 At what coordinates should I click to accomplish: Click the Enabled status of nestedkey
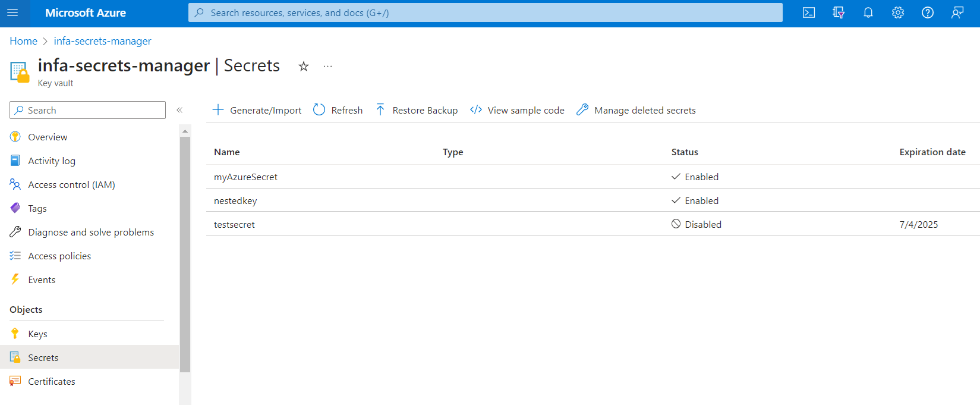(695, 200)
